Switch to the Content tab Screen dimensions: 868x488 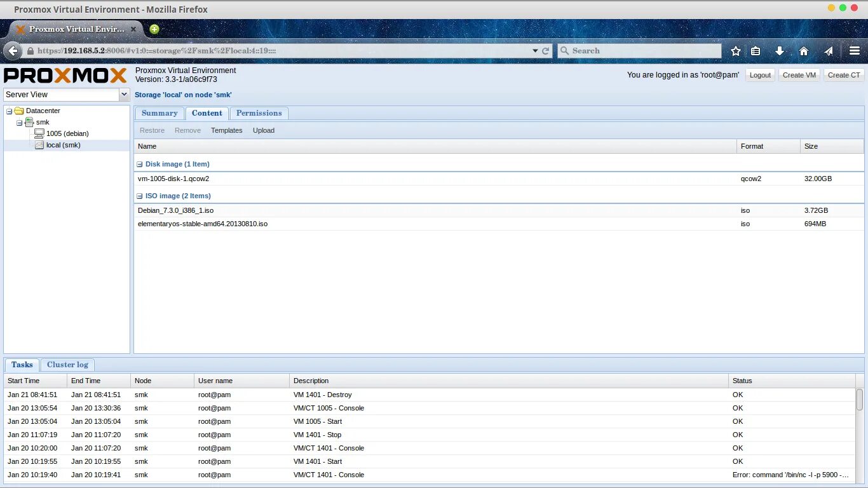[x=207, y=113]
